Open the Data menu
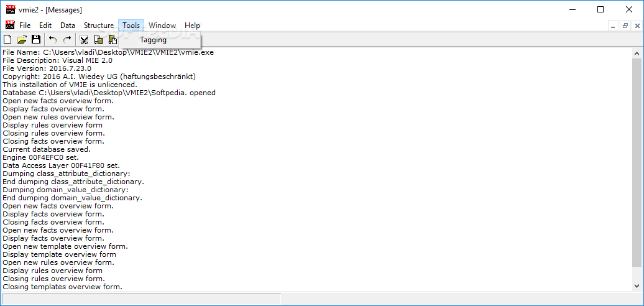This screenshot has width=644, height=306. (68, 25)
